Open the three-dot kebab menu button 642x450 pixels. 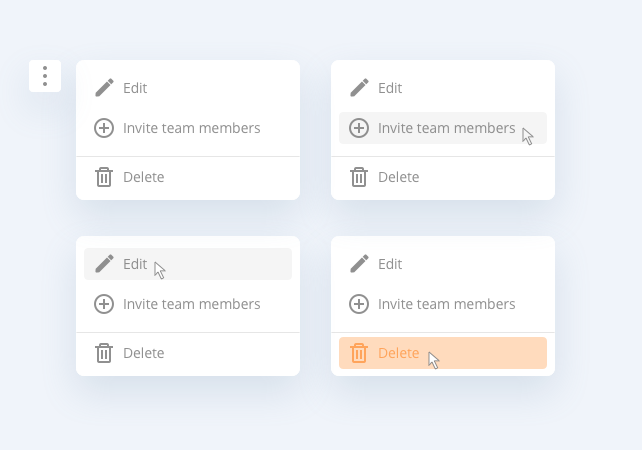click(45, 76)
